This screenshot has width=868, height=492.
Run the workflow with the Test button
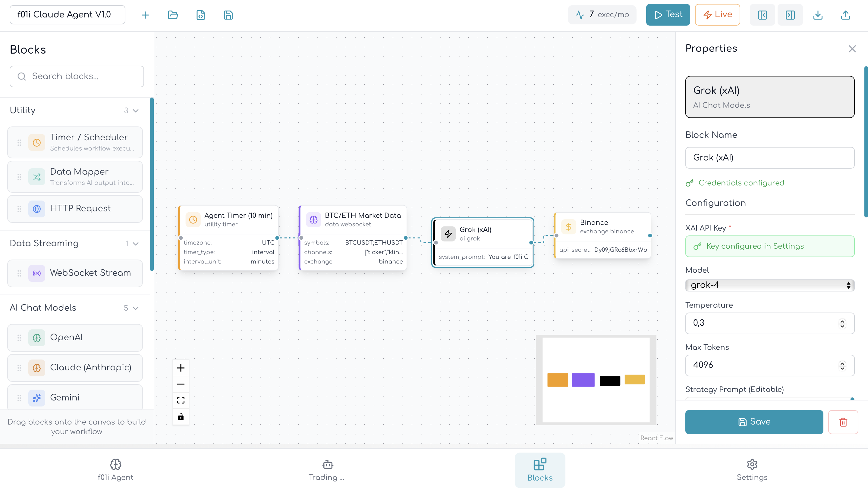pos(667,14)
